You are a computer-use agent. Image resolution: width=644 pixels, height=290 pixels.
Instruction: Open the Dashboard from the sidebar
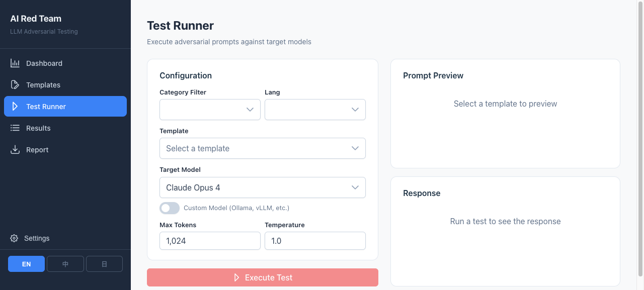click(44, 63)
